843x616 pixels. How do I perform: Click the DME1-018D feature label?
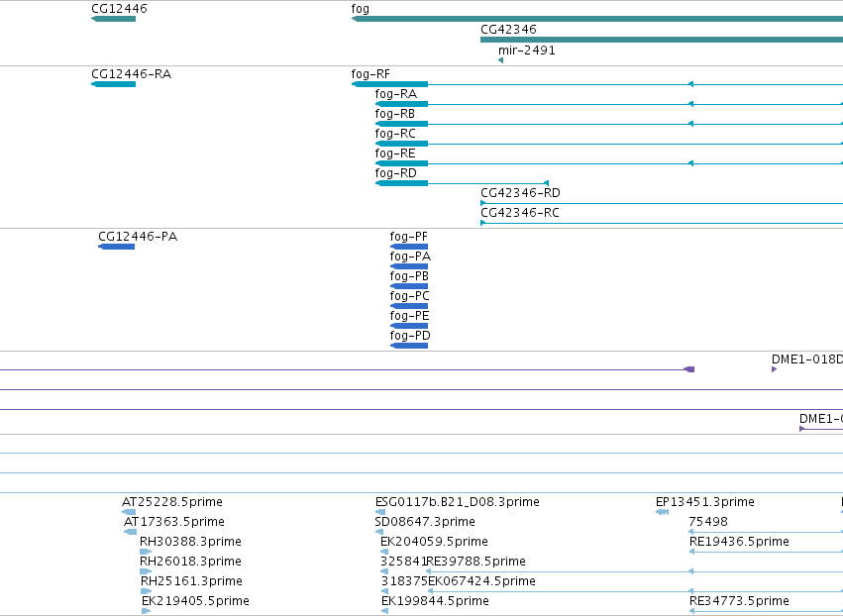(807, 359)
